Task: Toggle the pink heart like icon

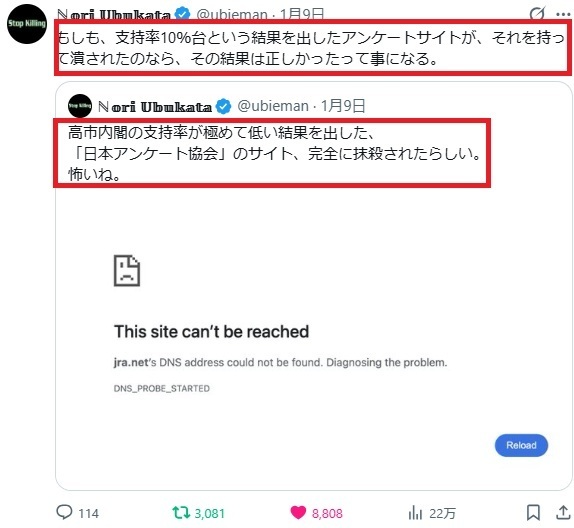Action: [x=298, y=512]
